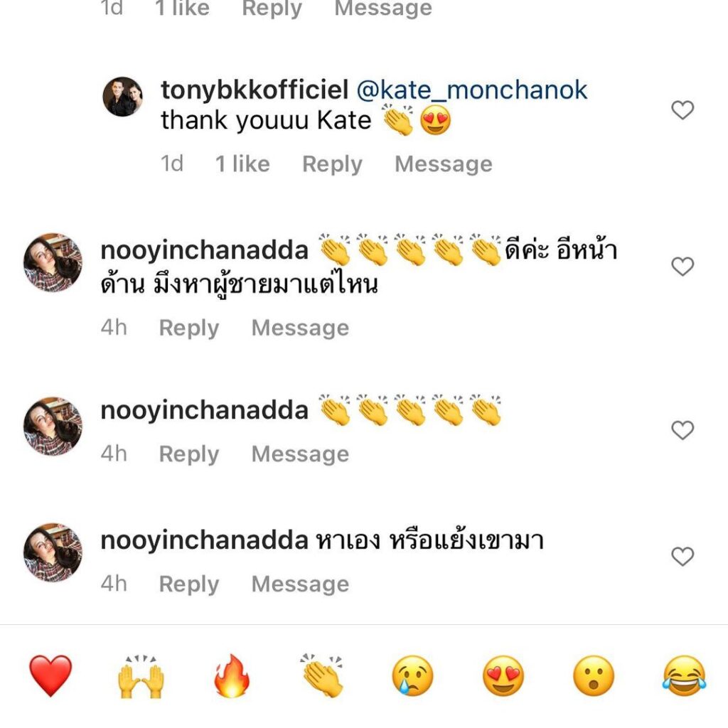The image size is (728, 728).
Task: Message tonybkkofficiel from the comment
Action: [443, 164]
